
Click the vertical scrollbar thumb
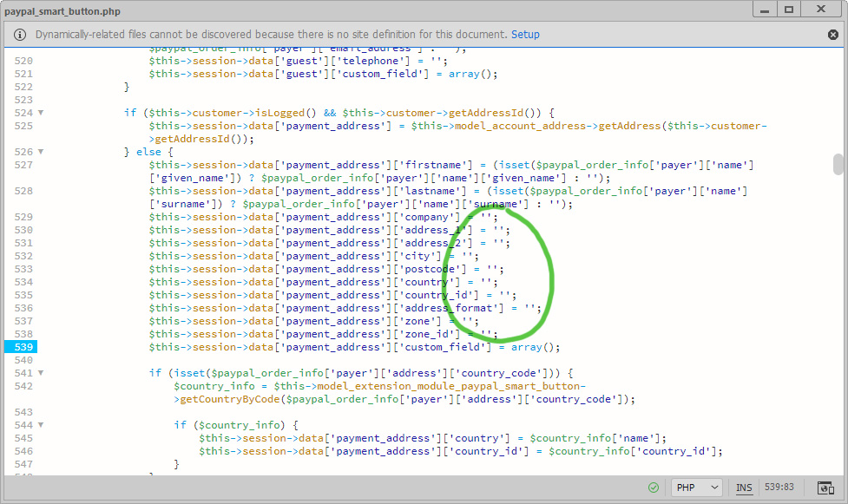(838, 164)
